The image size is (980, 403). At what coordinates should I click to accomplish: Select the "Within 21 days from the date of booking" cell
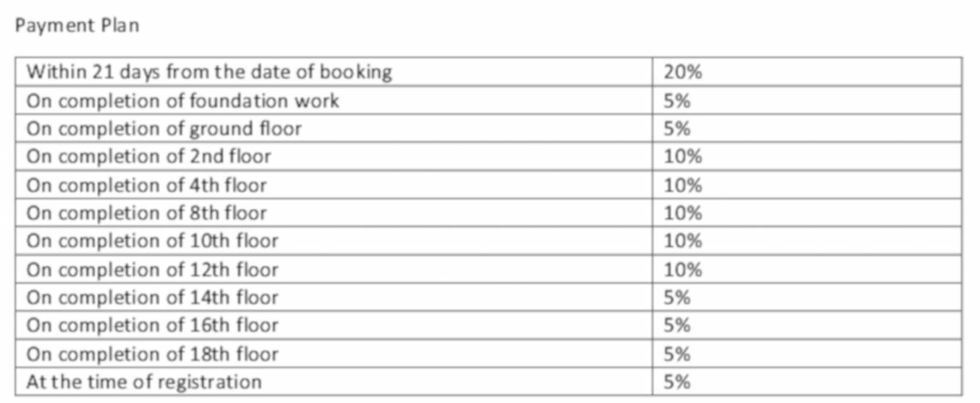pyautogui.click(x=209, y=72)
